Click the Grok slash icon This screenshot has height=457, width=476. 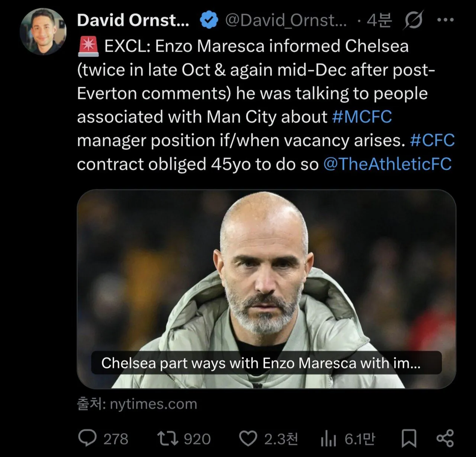coord(413,20)
